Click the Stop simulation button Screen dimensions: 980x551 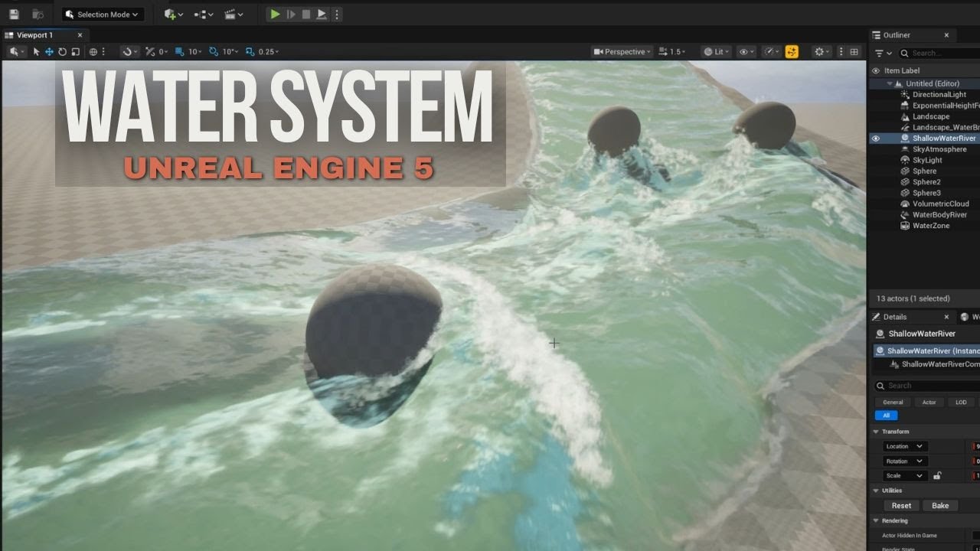point(306,14)
